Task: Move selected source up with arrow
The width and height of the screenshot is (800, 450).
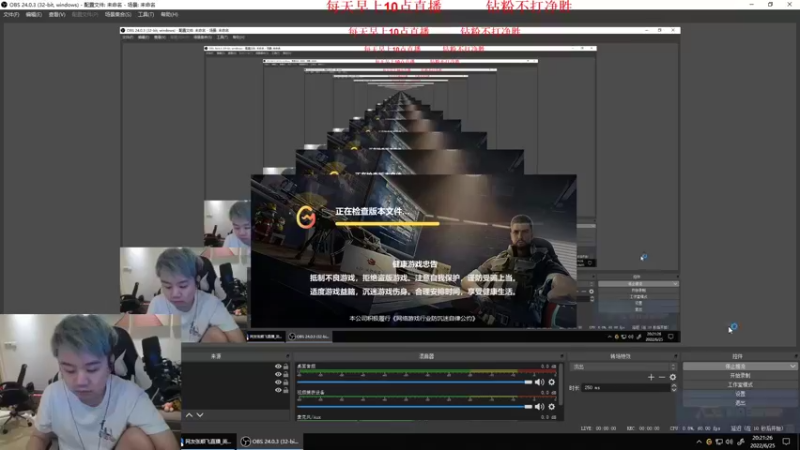Action: [x=189, y=415]
